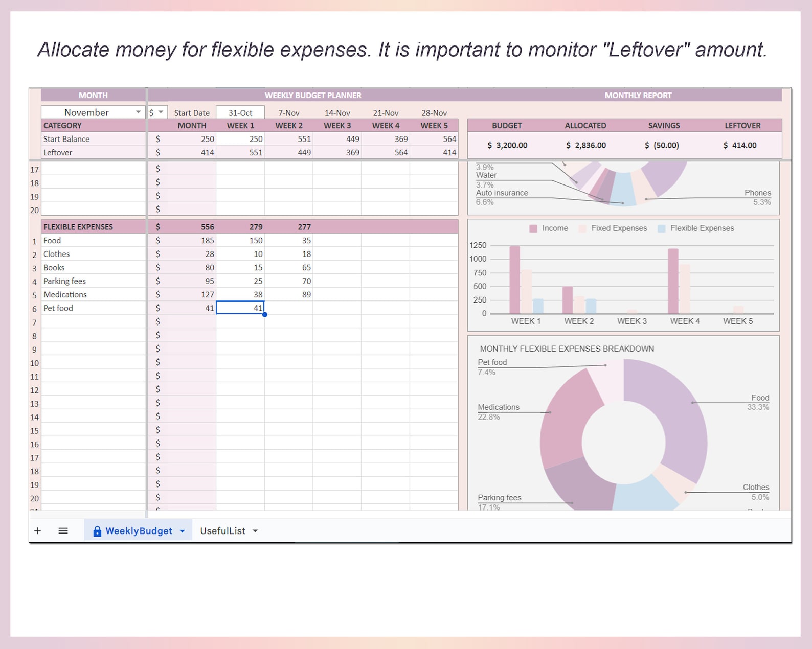This screenshot has width=812, height=649.
Task: Select the $ (50.00) savings value
Action: tap(662, 145)
